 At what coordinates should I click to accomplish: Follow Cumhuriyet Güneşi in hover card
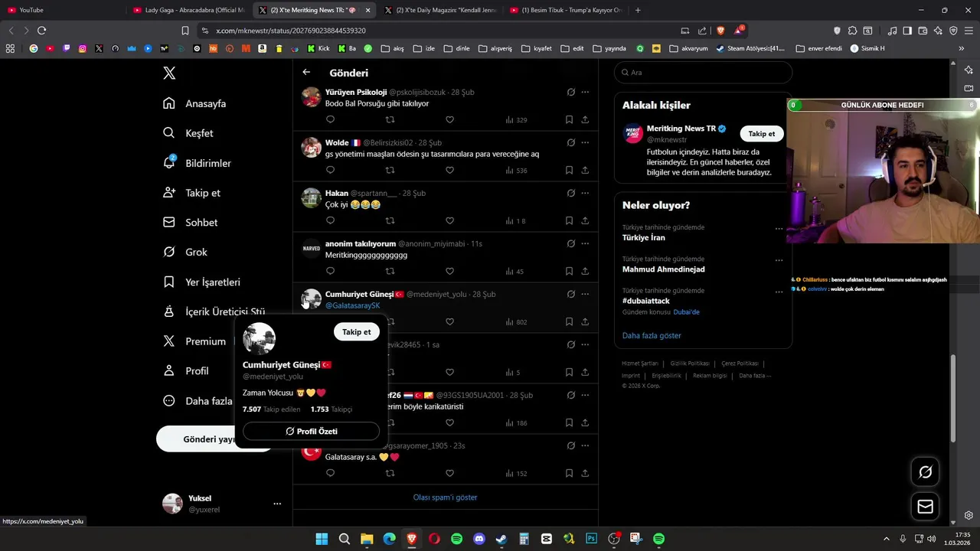(x=356, y=332)
